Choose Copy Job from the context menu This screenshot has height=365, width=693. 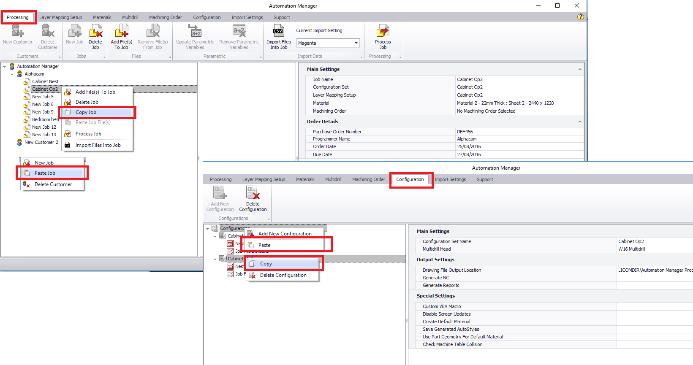coord(97,112)
